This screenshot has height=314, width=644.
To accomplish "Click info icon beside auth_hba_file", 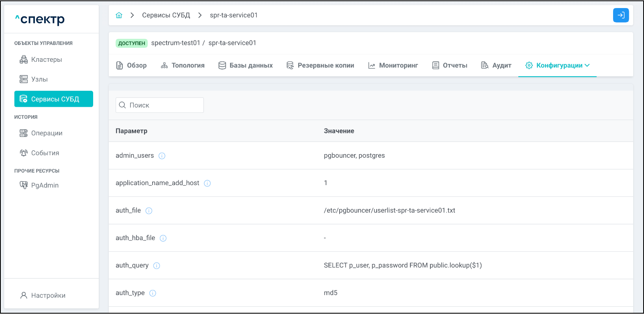I will [x=163, y=238].
